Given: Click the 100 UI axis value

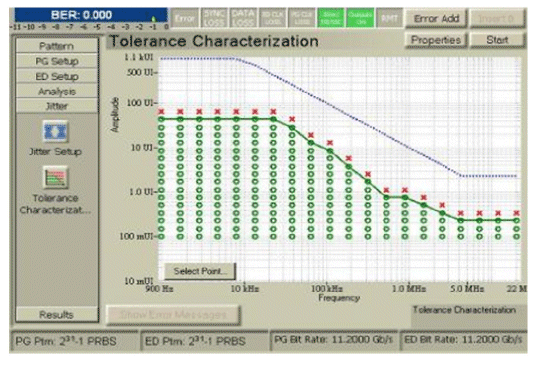Looking at the screenshot, I should (141, 103).
